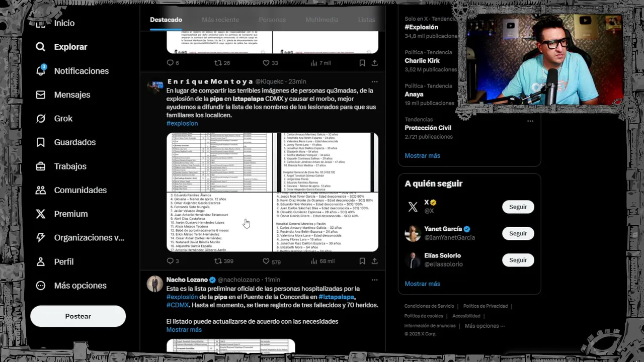
Task: View analytics showing 7 mil
Action: 320,63
